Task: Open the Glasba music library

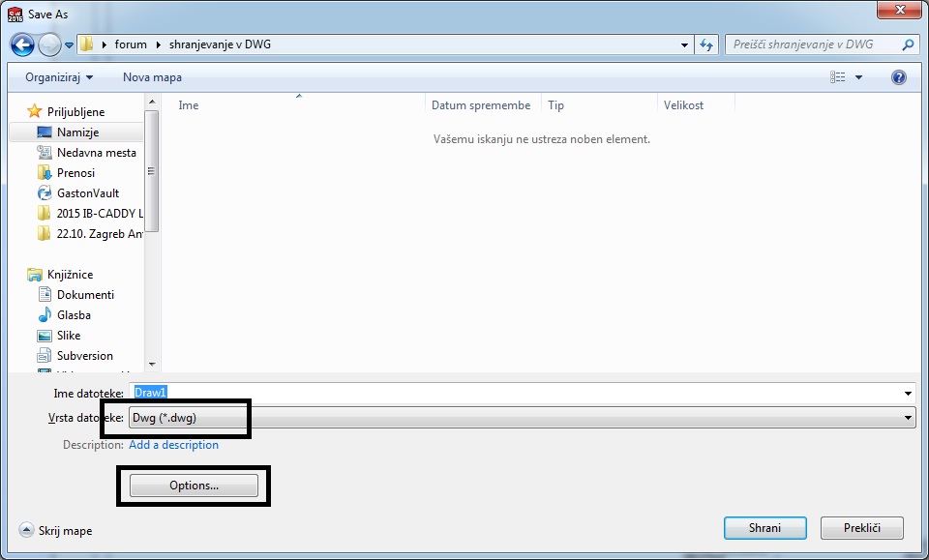Action: point(74,315)
